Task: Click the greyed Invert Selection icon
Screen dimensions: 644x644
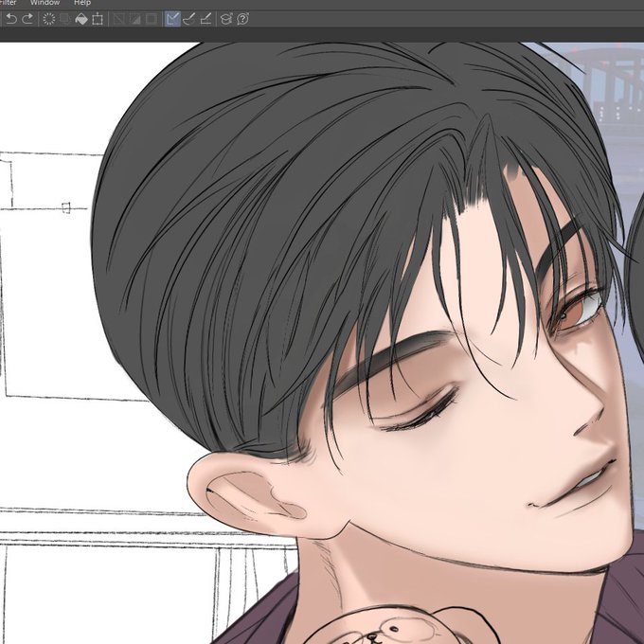Action: tap(135, 19)
